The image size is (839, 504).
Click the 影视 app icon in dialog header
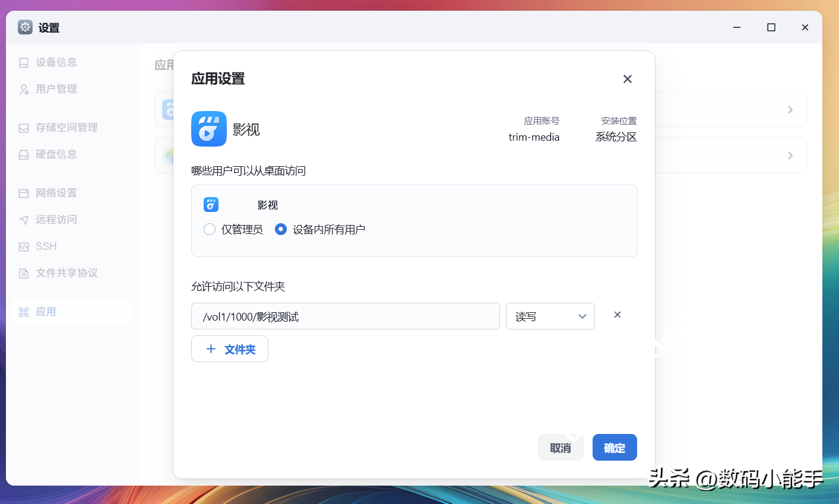tap(209, 129)
